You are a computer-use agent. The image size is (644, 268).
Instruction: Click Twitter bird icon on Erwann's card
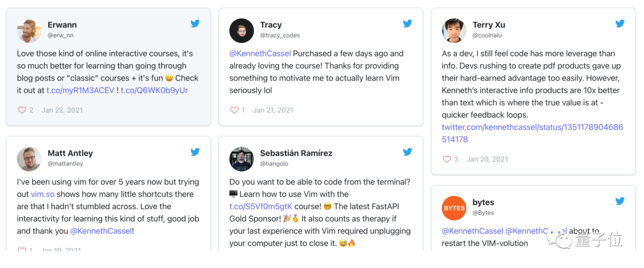point(195,24)
